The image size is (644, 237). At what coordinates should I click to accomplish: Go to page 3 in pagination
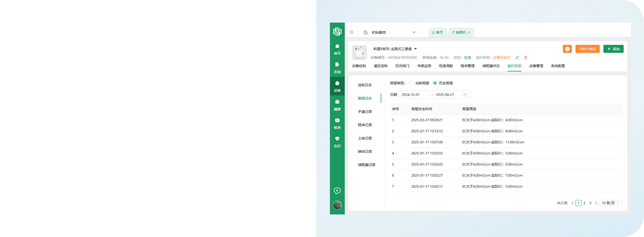(x=590, y=203)
